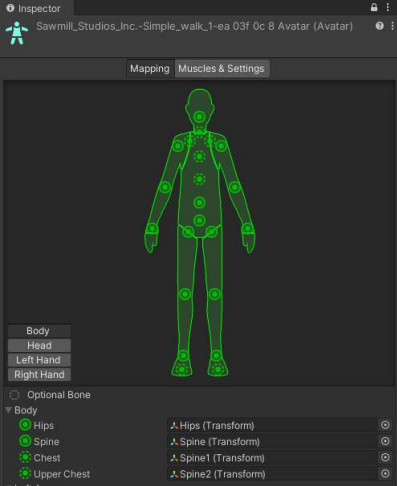This screenshot has height=486, width=397.
Task: Switch avatar view to Left Hand
Action: point(39,360)
